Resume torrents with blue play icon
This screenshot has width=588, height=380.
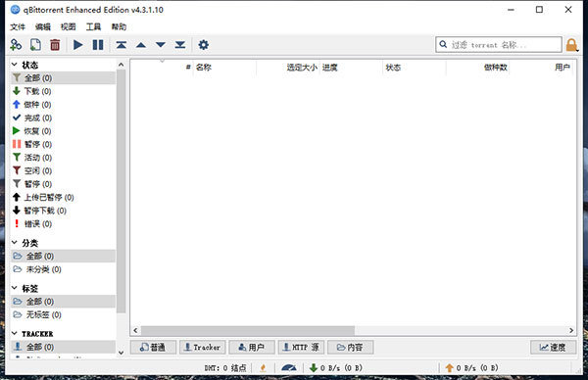click(x=78, y=45)
